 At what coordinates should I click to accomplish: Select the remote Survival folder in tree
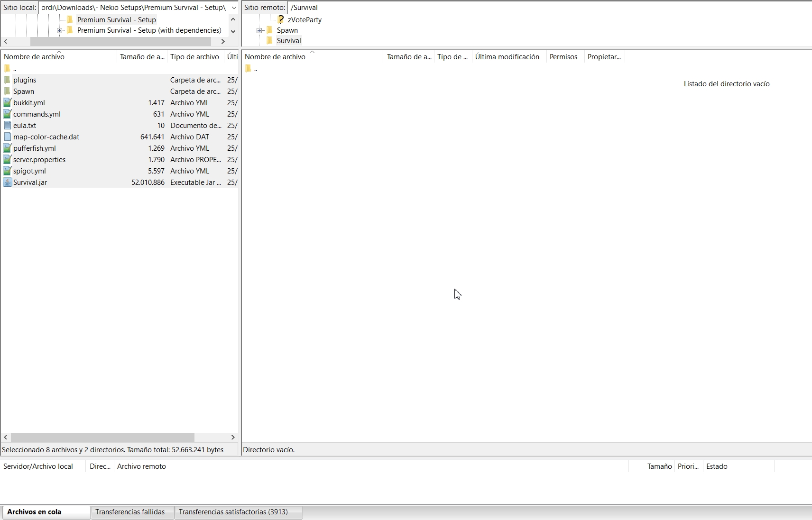click(288, 41)
